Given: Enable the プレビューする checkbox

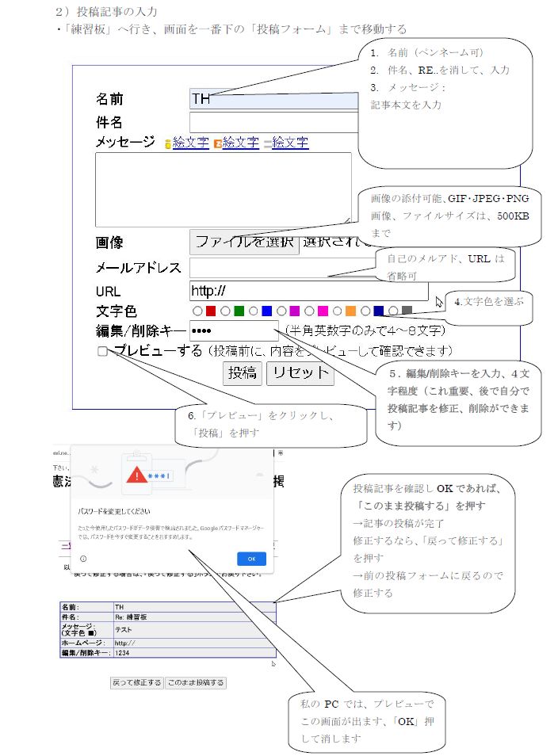Looking at the screenshot, I should click(102, 351).
